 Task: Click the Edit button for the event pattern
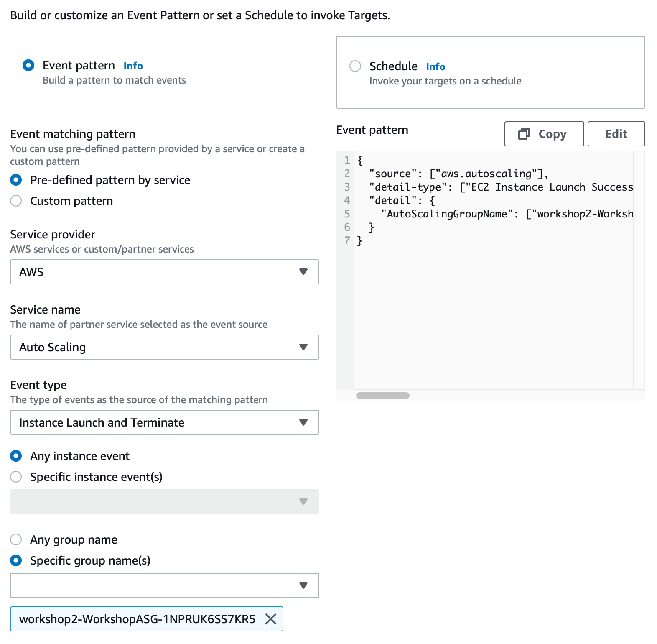616,134
